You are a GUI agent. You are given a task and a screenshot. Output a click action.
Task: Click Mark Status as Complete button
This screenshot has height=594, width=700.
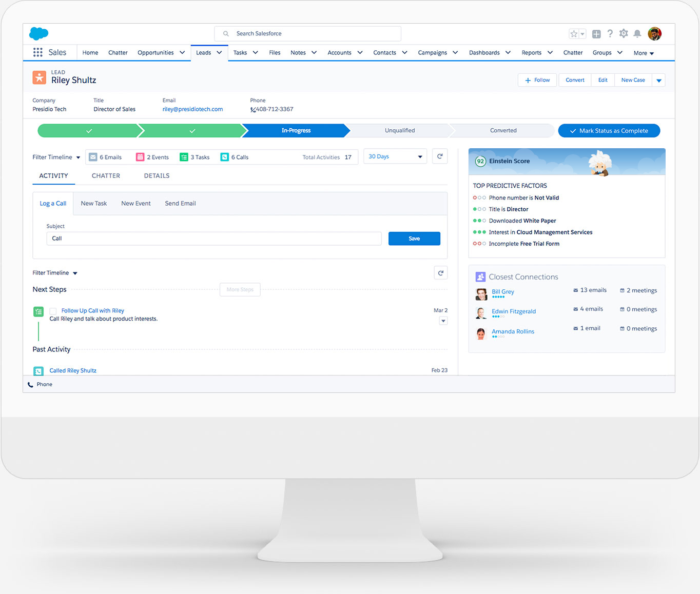coord(609,131)
